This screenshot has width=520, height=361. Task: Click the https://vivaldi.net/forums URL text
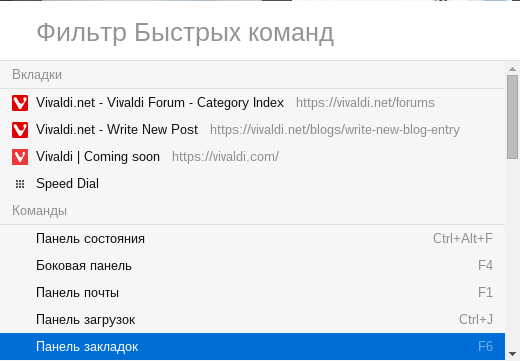pos(365,103)
